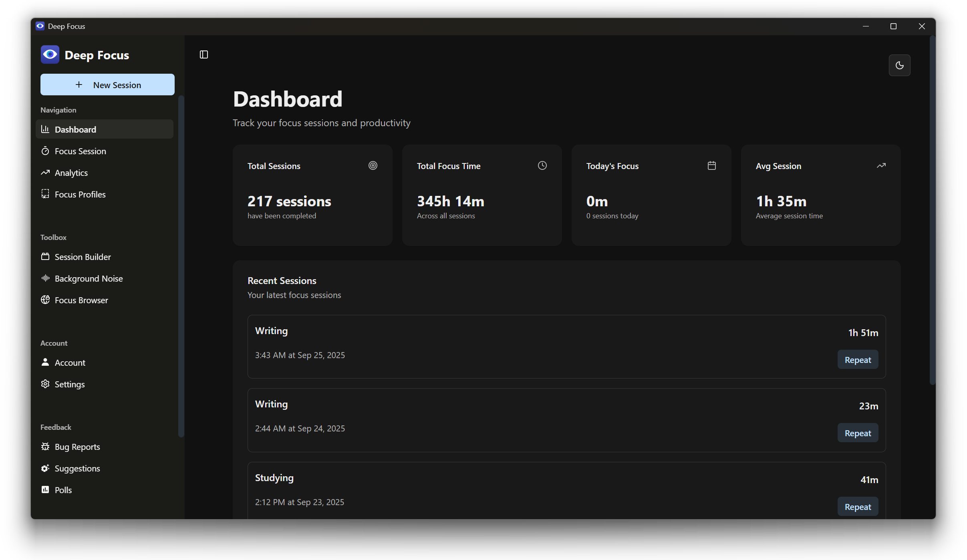This screenshot has height=560, width=967.
Task: Open Focus Profiles page
Action: [x=105, y=194]
